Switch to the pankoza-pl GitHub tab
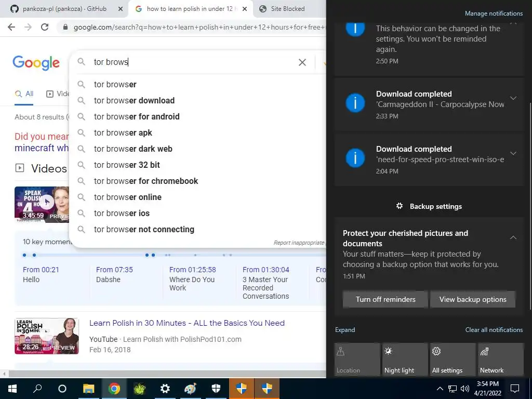Image resolution: width=532 pixels, height=399 pixels. click(x=64, y=9)
